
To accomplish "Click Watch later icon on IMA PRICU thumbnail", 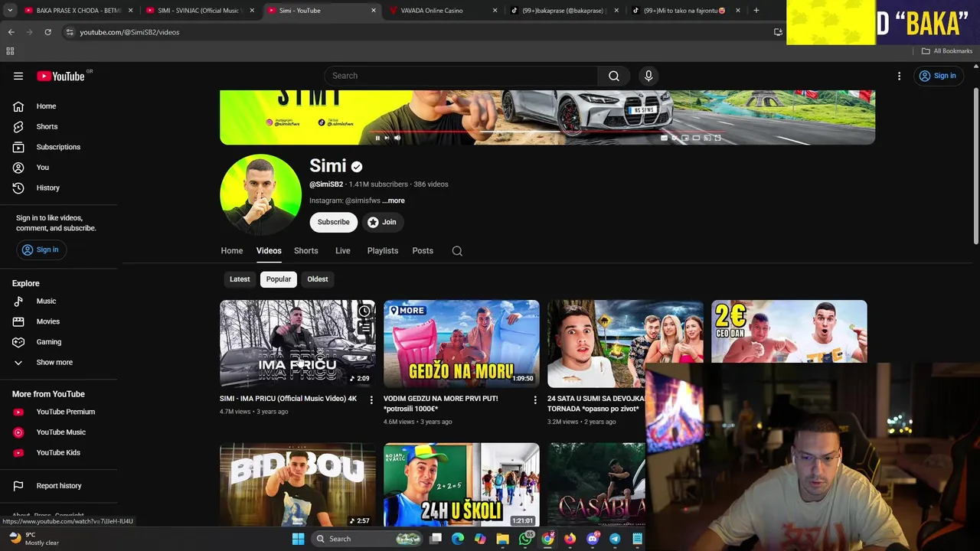I will [364, 311].
